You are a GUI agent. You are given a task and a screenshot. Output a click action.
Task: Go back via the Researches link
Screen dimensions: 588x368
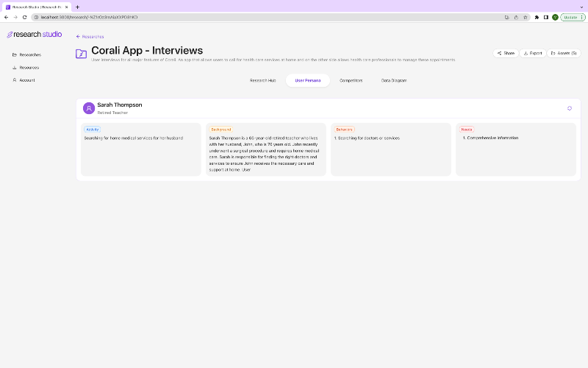(90, 36)
